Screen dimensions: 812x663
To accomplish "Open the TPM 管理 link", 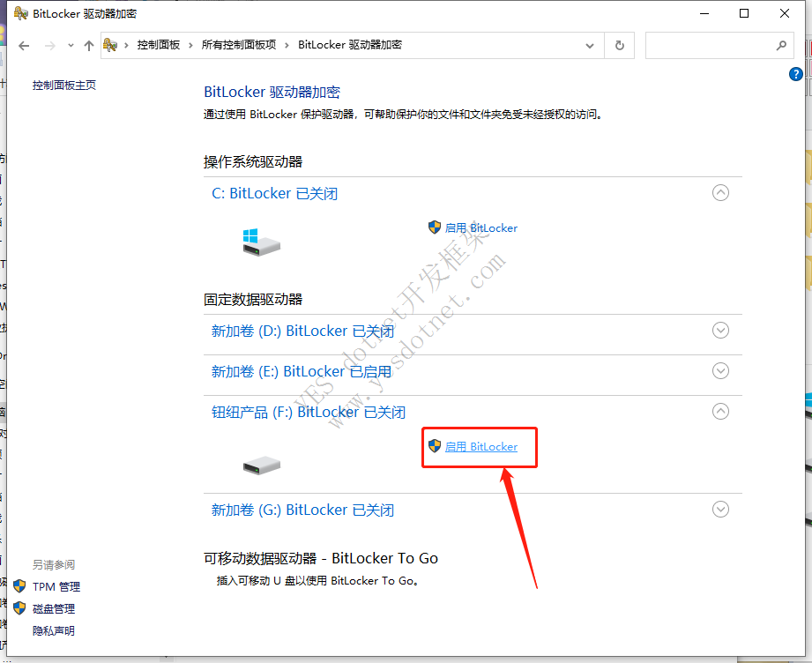I will coord(56,586).
